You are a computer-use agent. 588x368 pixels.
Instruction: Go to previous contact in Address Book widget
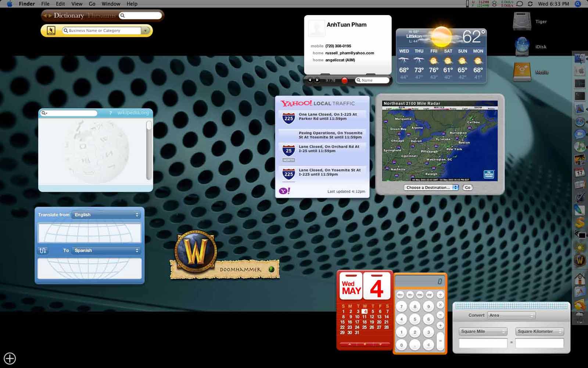point(310,80)
